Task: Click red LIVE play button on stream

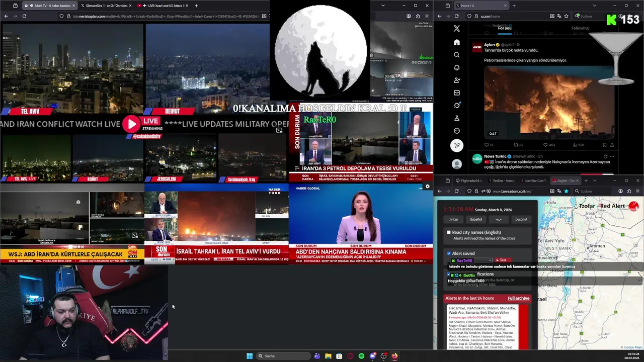Action: tap(131, 124)
